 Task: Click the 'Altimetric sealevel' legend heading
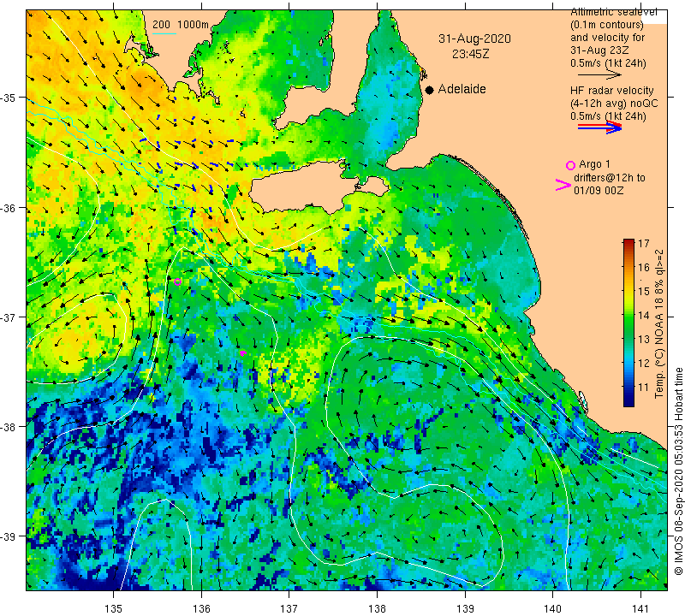[x=613, y=12]
